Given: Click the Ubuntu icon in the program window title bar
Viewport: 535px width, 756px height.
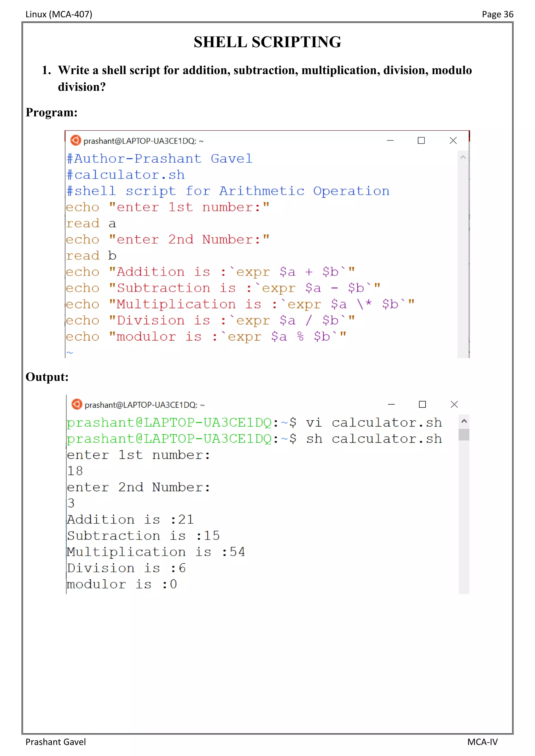Looking at the screenshot, I should (x=76, y=140).
